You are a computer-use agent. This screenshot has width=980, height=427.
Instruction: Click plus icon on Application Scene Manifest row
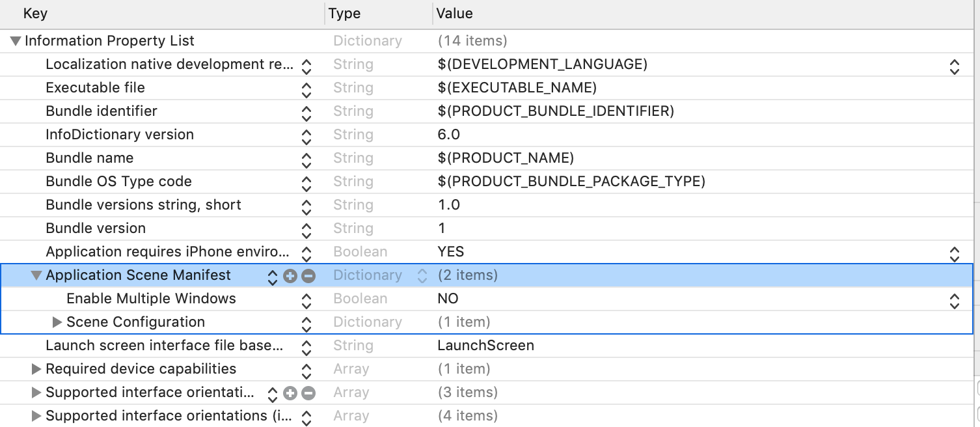[x=290, y=276]
